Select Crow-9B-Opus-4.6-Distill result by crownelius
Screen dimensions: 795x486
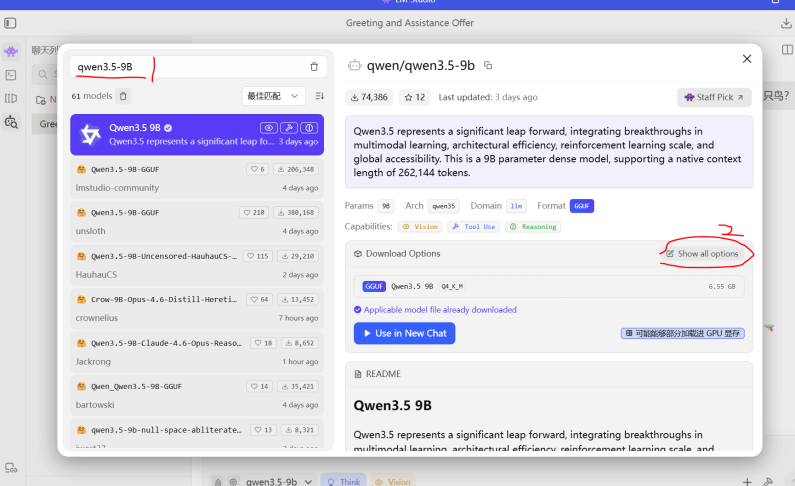coord(197,309)
